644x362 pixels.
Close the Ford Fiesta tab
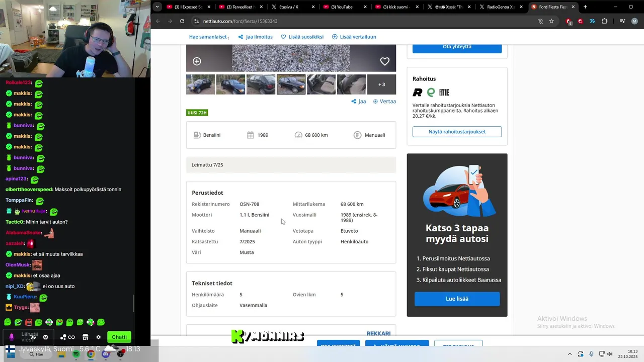tap(573, 7)
